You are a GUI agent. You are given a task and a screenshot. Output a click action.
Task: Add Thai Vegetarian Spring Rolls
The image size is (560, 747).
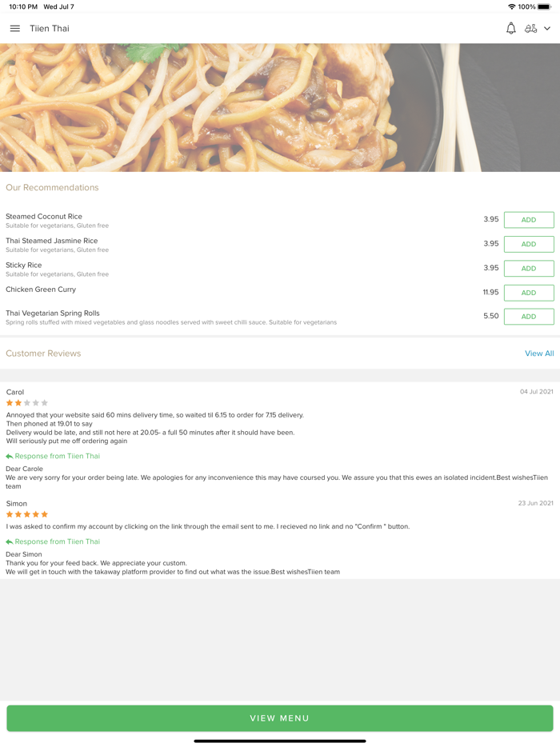(529, 317)
